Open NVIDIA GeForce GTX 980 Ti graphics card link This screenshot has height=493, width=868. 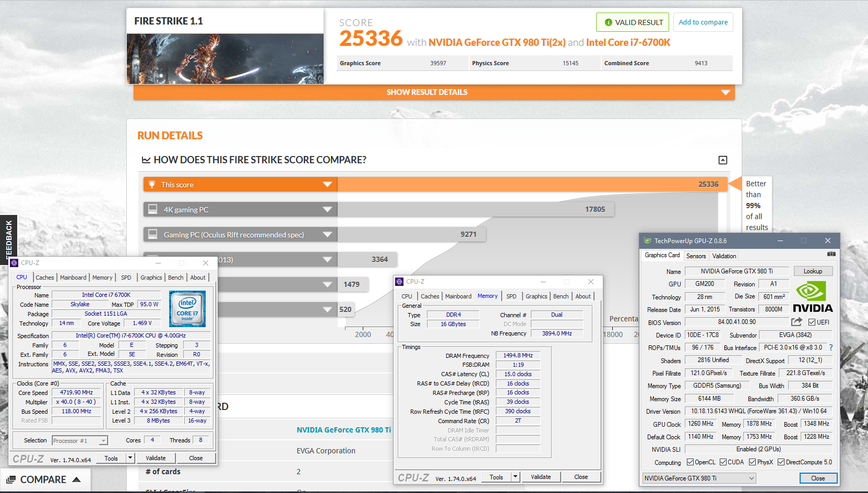point(343,430)
